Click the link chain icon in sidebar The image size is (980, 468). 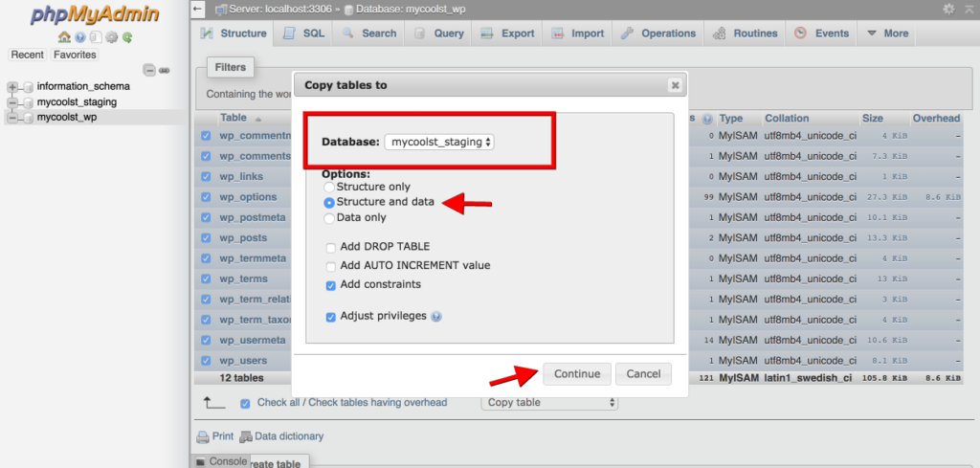(x=164, y=70)
